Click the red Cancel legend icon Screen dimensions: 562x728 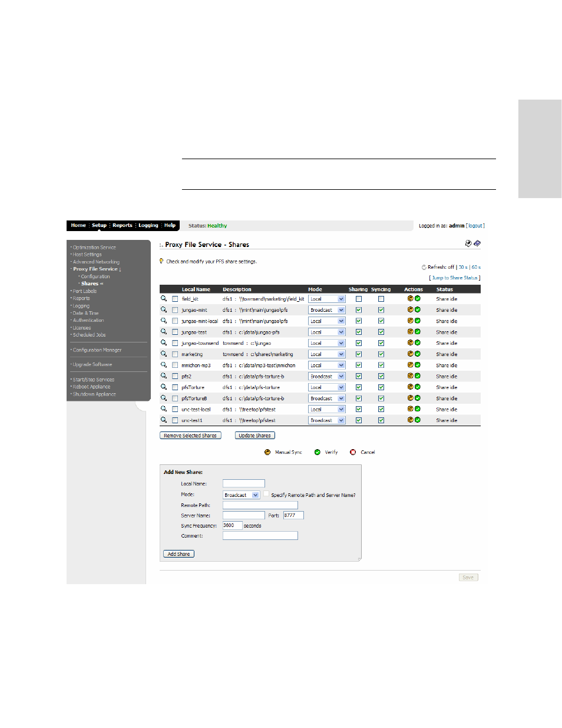[x=353, y=452]
